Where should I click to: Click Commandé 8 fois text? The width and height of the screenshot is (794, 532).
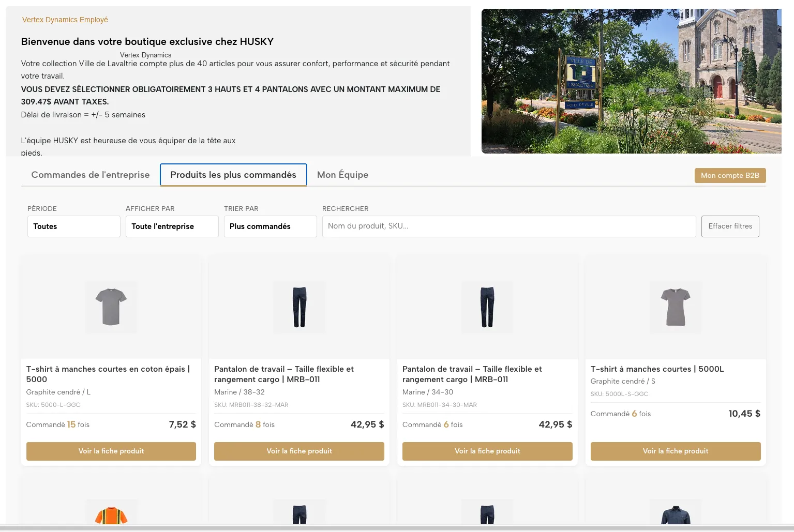click(x=244, y=424)
